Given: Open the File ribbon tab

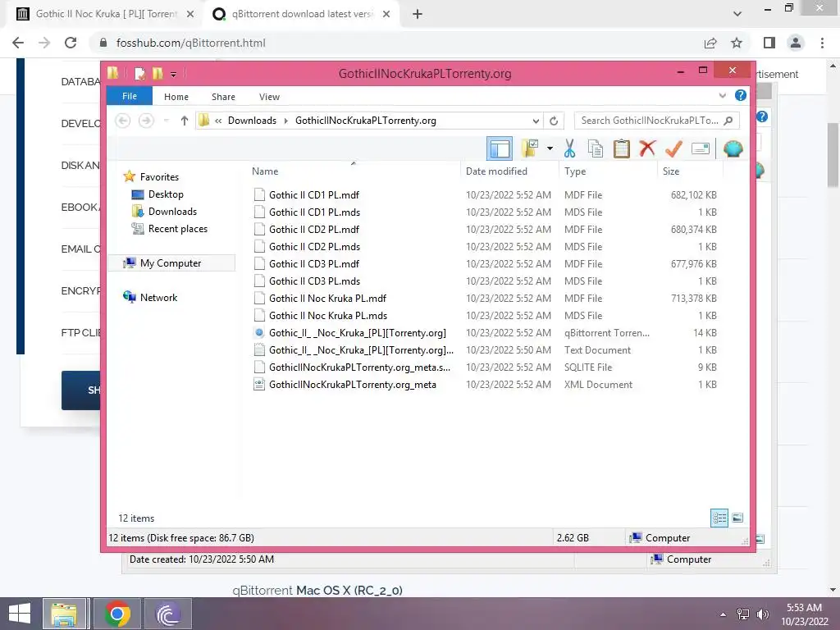Looking at the screenshot, I should (130, 97).
